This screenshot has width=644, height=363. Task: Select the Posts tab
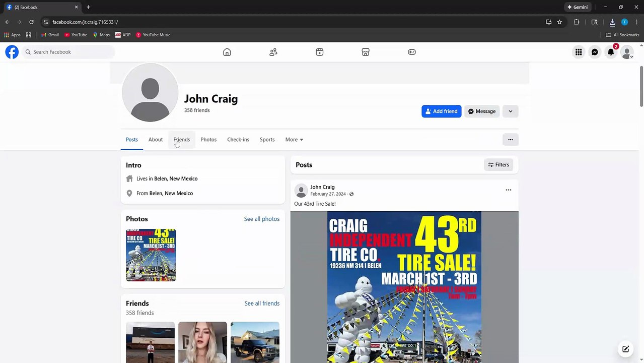[x=132, y=140]
